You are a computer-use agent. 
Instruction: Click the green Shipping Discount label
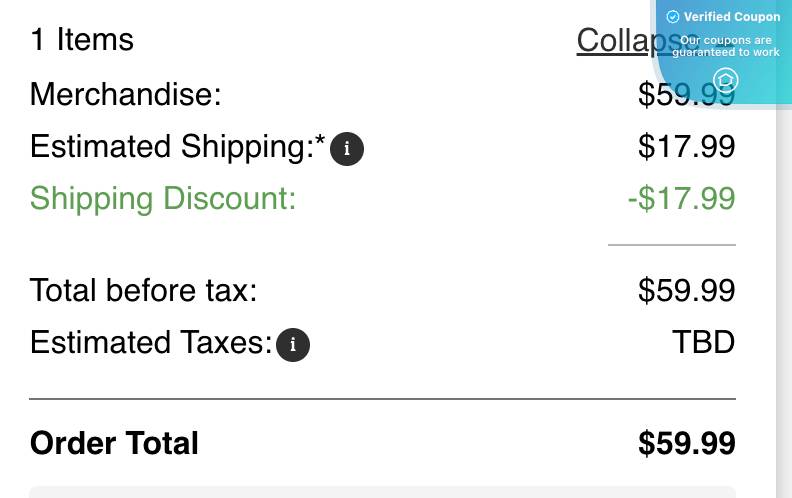(x=163, y=198)
